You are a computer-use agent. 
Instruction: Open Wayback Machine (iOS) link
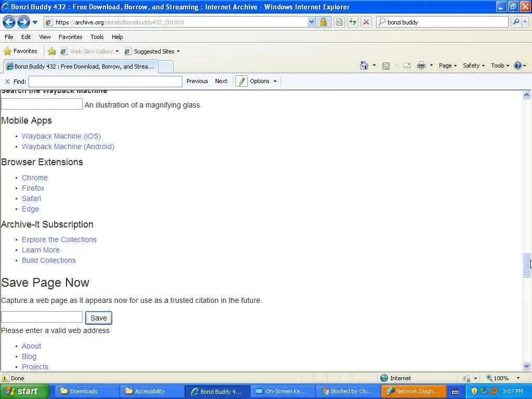[61, 136]
